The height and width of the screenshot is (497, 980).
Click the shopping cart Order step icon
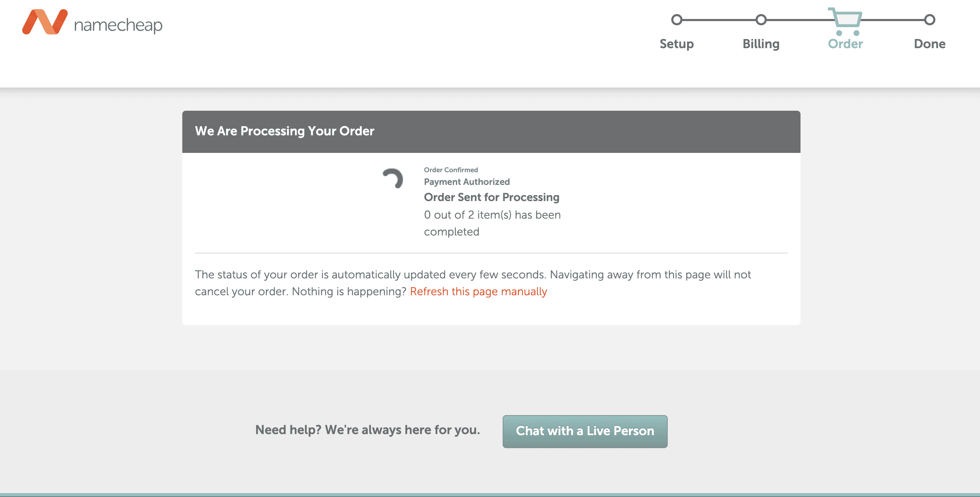(845, 21)
